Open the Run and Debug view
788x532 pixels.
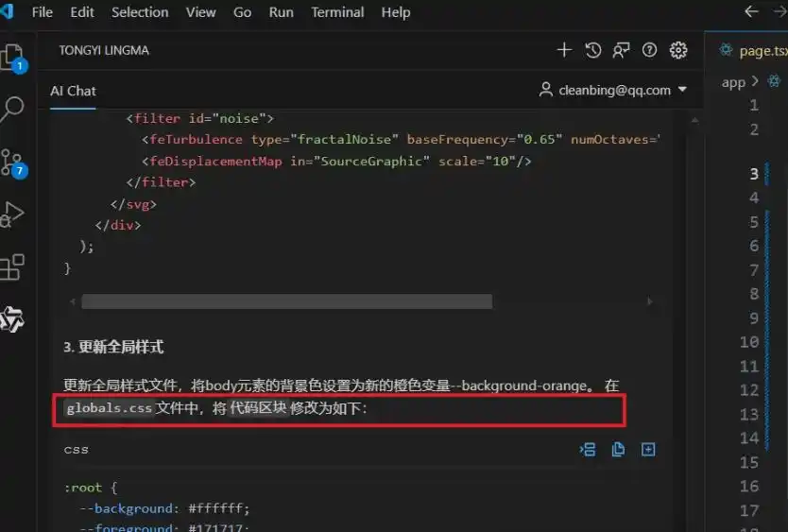coord(12,215)
